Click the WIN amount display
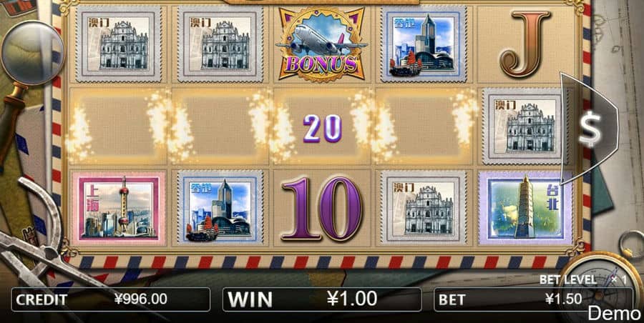Screen dimensions: 644x323 pyautogui.click(x=322, y=299)
